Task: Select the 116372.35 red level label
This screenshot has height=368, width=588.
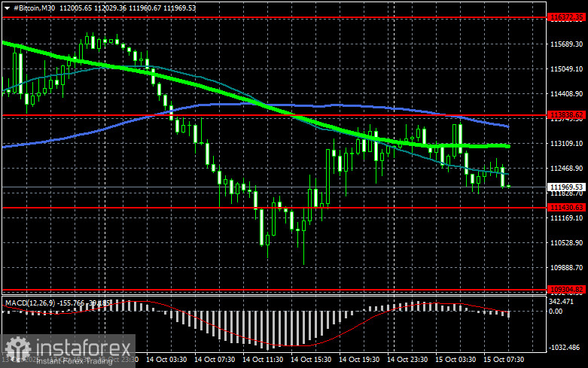Action: [566, 17]
